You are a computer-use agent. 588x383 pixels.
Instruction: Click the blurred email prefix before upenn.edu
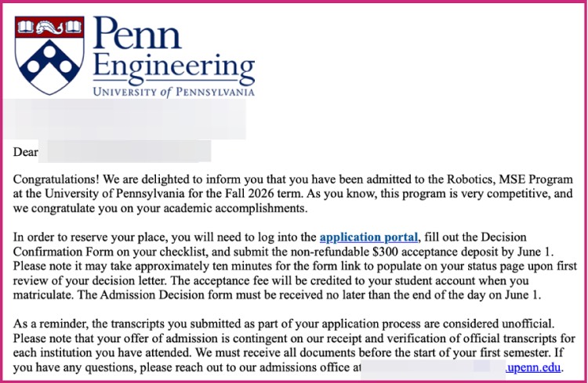click(433, 367)
